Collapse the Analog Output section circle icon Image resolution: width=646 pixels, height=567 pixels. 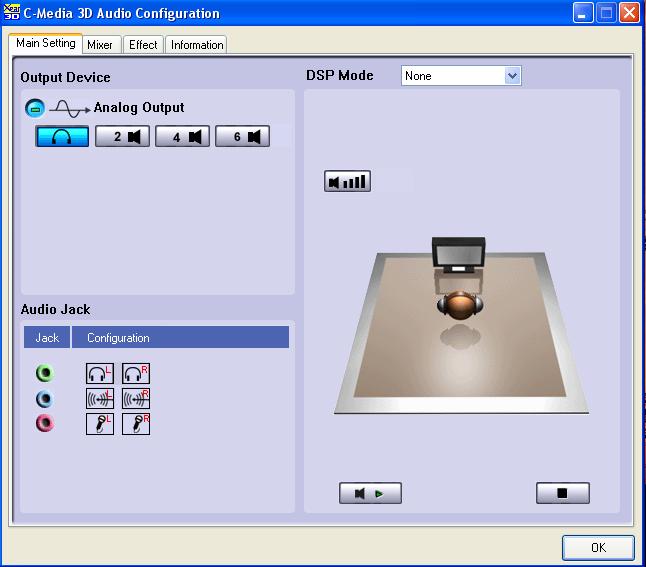point(35,108)
